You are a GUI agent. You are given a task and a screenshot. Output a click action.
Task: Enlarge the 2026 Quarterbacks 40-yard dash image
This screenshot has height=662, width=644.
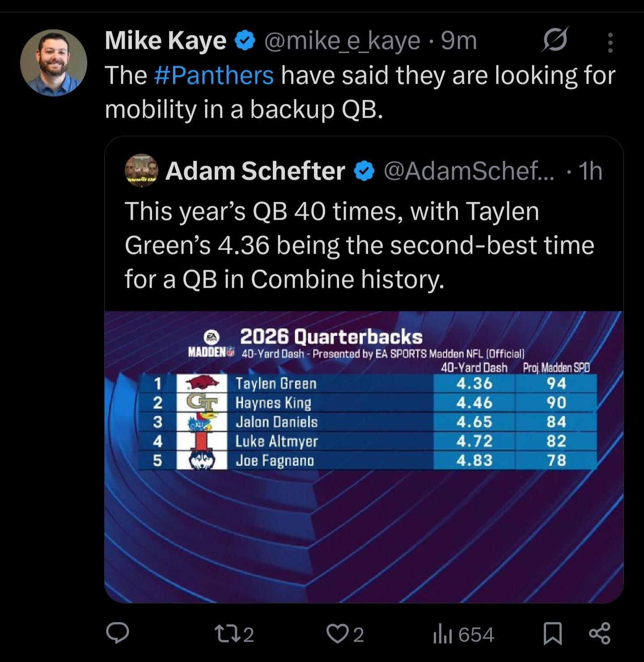(364, 456)
